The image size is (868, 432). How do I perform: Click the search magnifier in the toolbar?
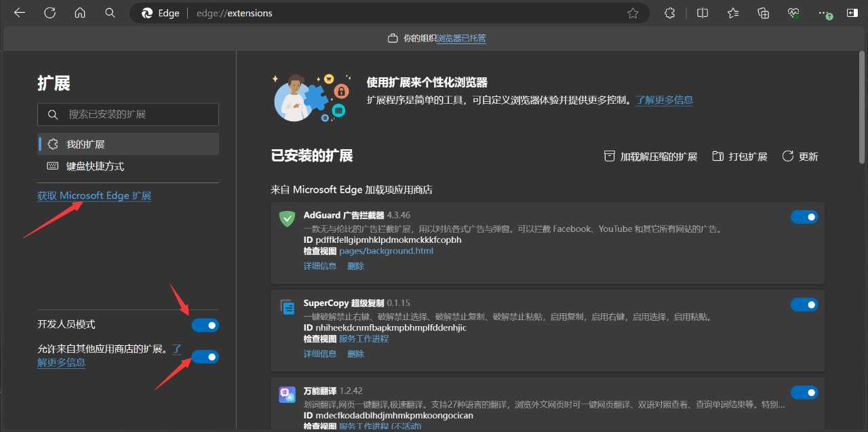pyautogui.click(x=110, y=13)
